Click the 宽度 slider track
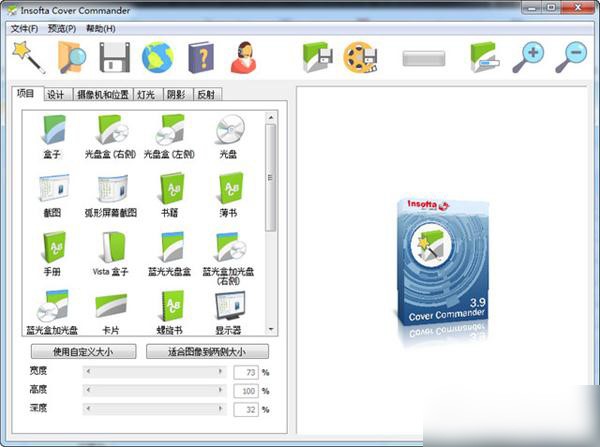This screenshot has height=447, width=600. [x=154, y=372]
